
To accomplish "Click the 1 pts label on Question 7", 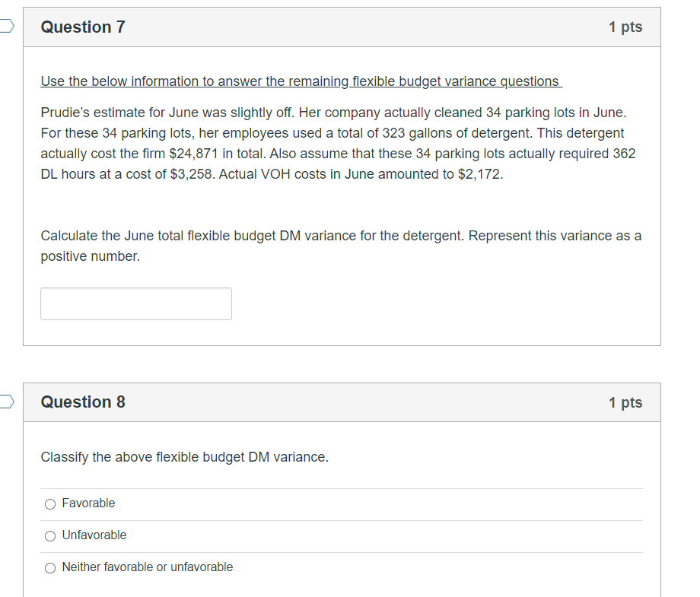I will pos(627,27).
